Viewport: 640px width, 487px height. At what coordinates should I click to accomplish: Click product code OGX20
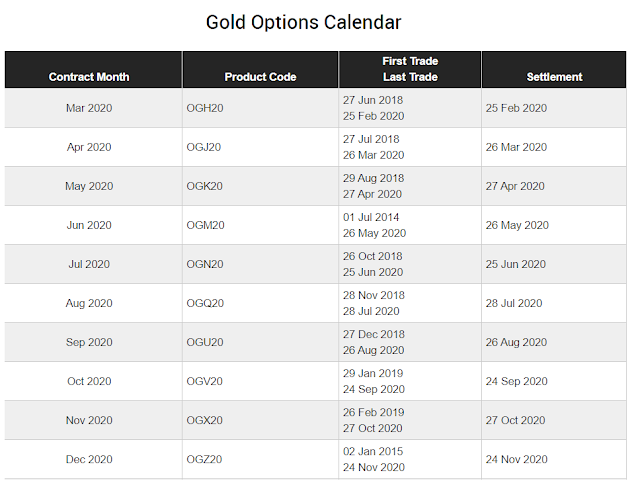(x=204, y=420)
